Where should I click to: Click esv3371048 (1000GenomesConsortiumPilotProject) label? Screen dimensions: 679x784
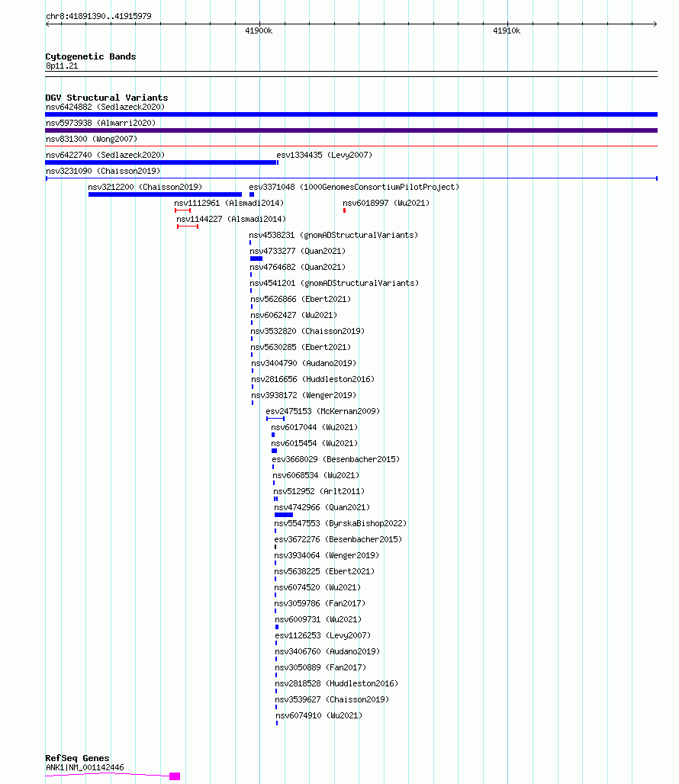[354, 187]
